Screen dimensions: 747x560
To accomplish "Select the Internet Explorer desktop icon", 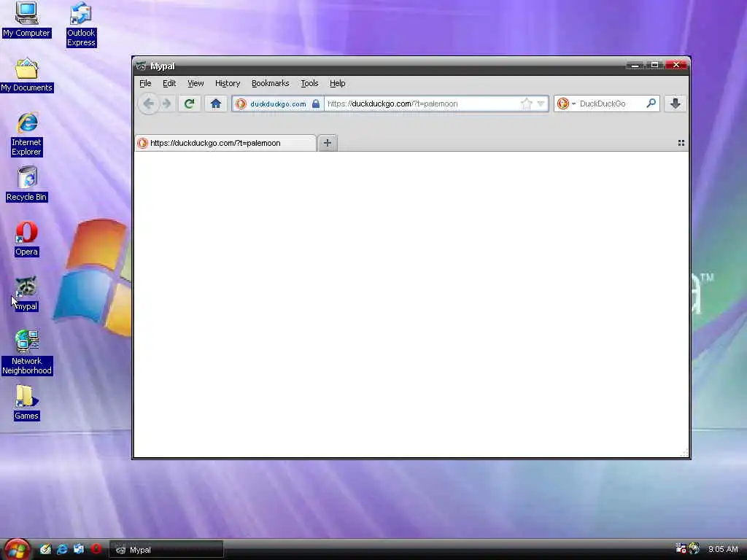I will (x=27, y=134).
